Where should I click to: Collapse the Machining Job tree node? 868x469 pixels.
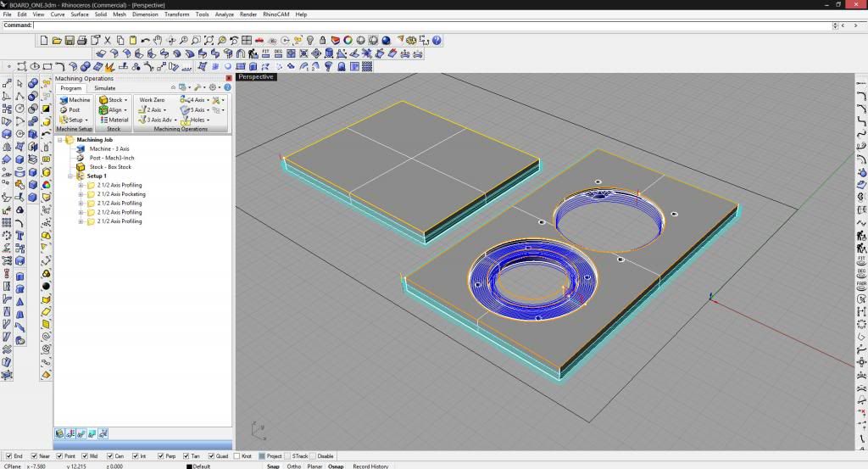[60, 140]
